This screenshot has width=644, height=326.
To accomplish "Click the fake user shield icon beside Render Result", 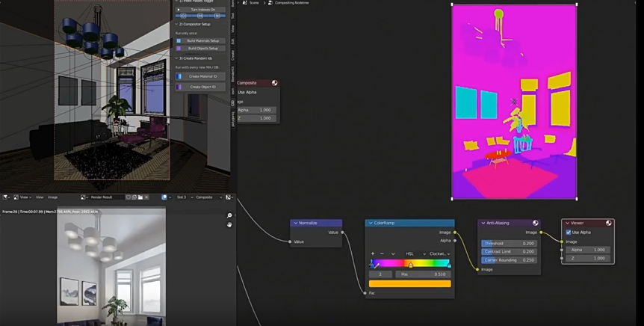I will coord(129,197).
